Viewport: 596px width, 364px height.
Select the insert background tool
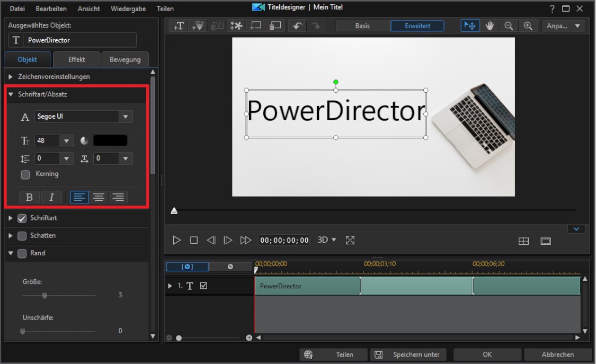pos(255,26)
